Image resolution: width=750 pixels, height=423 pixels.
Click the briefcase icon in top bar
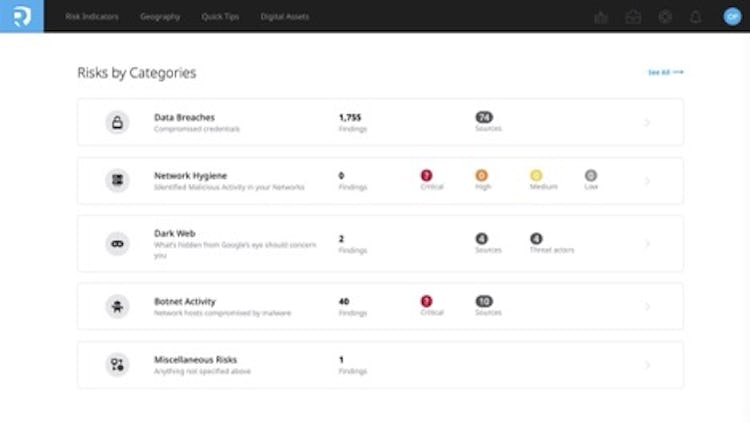pyautogui.click(x=633, y=17)
